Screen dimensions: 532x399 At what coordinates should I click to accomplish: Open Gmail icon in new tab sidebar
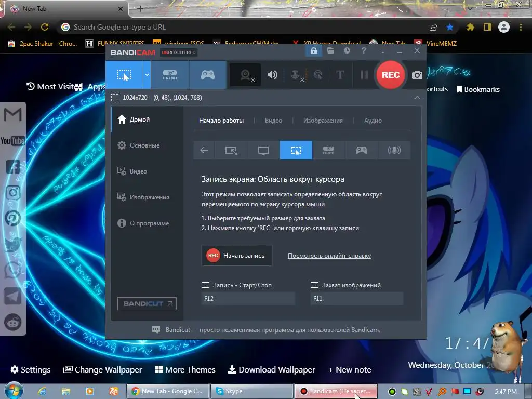[13, 114]
